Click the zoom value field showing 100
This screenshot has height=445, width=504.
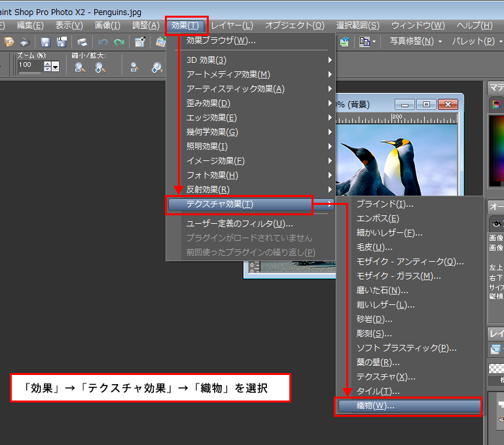click(30, 65)
